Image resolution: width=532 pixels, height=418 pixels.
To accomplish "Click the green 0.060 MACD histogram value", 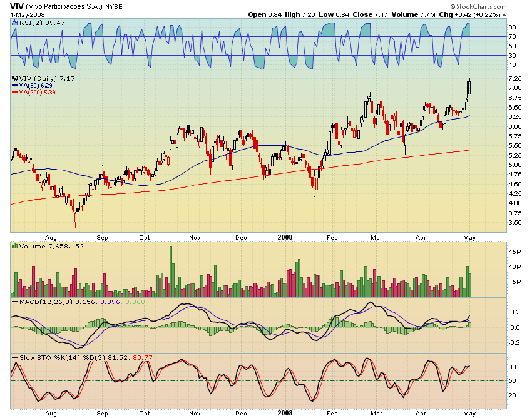I will click(135, 302).
